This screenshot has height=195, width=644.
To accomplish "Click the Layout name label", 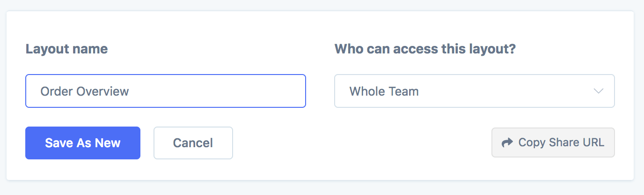I will [x=66, y=49].
